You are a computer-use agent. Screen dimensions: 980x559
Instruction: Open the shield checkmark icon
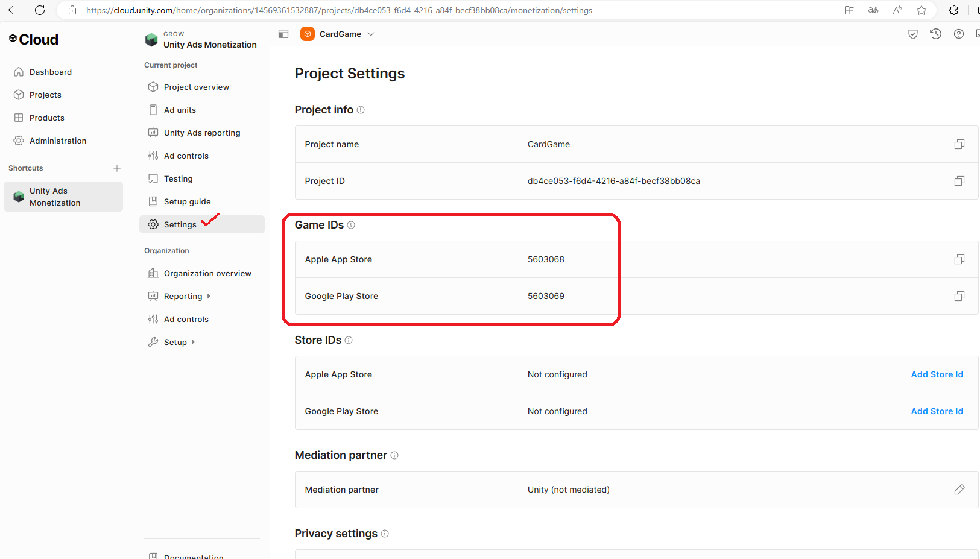click(x=913, y=34)
